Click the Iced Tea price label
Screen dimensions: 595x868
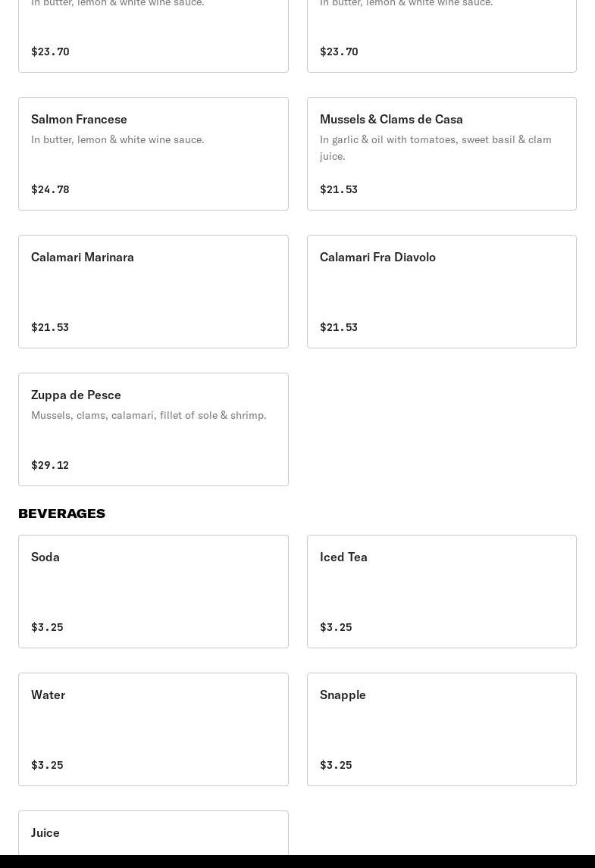(336, 627)
